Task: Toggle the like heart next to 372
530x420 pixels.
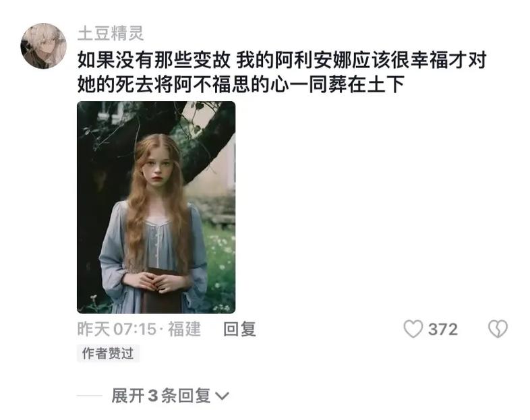Action: pyautogui.click(x=413, y=329)
